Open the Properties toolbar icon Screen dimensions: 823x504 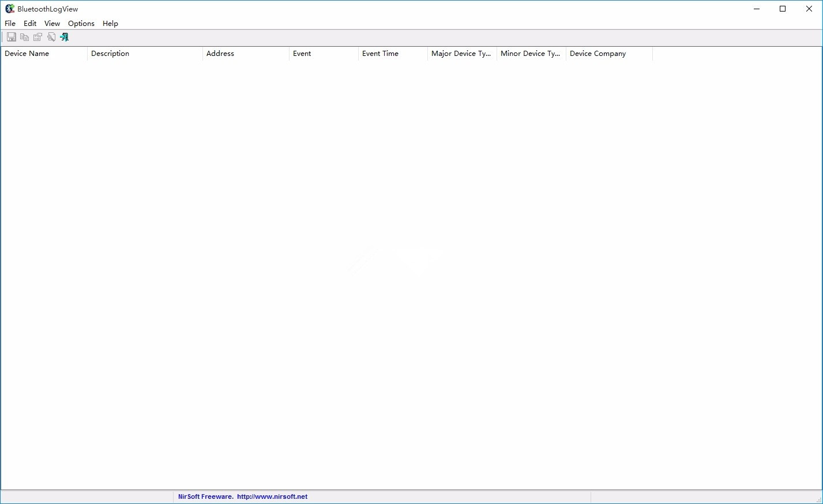(x=37, y=36)
